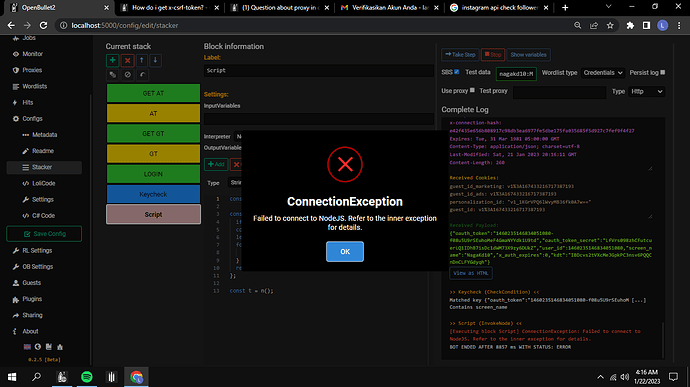Share this page from the address bar
Viewport: 690px width, 387px height.
(x=594, y=26)
